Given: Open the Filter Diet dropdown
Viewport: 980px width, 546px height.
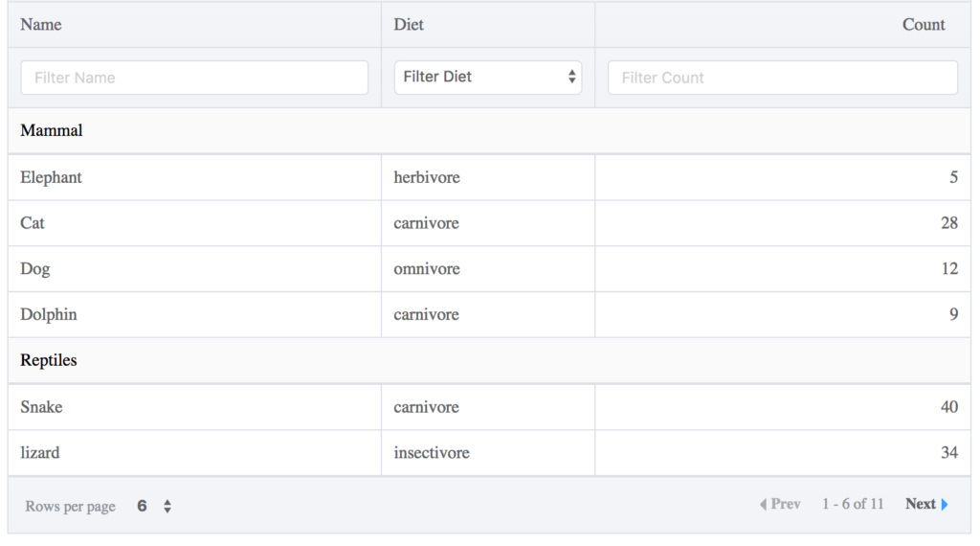Looking at the screenshot, I should [x=487, y=78].
